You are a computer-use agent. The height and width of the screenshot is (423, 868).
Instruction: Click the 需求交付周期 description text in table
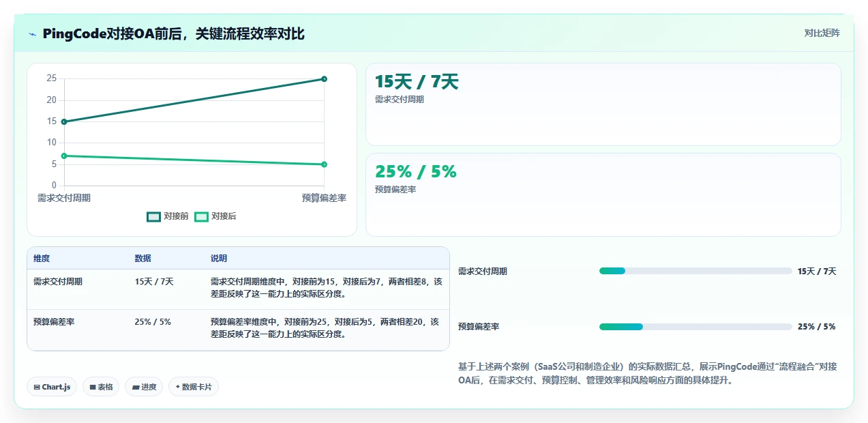tap(327, 288)
